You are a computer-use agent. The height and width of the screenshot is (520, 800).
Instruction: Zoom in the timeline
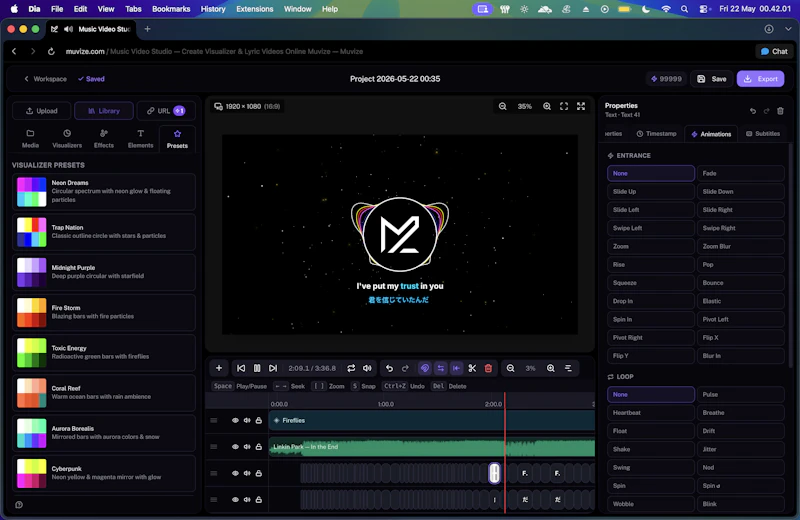tap(551, 368)
